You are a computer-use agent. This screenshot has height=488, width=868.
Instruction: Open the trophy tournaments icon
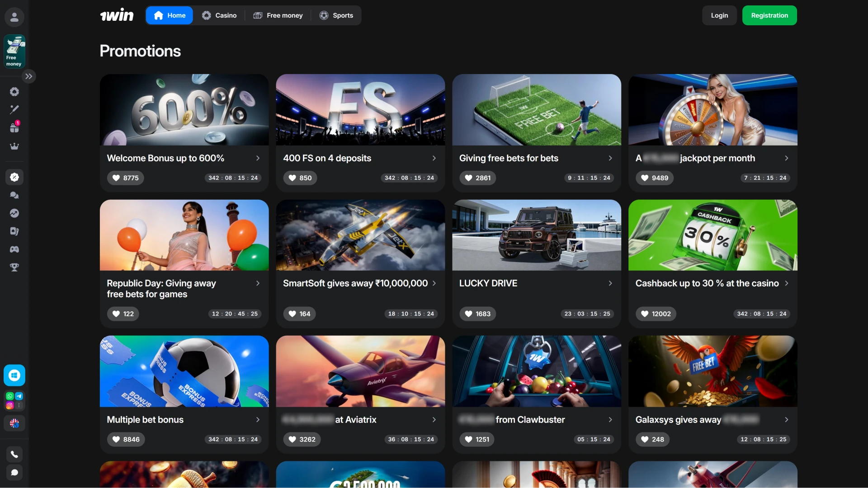pyautogui.click(x=14, y=267)
